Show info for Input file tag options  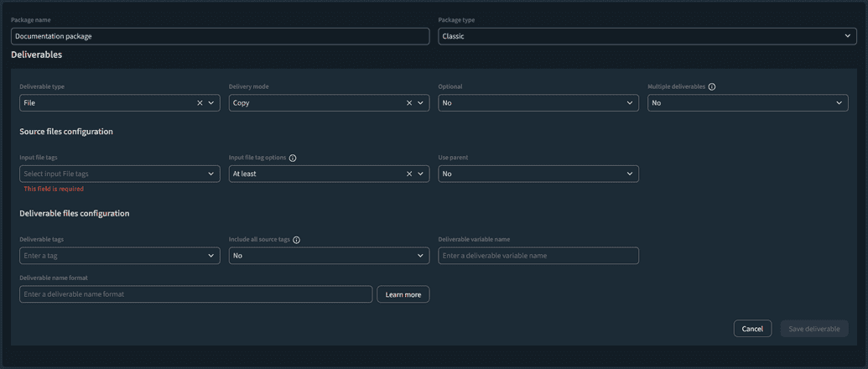click(293, 158)
